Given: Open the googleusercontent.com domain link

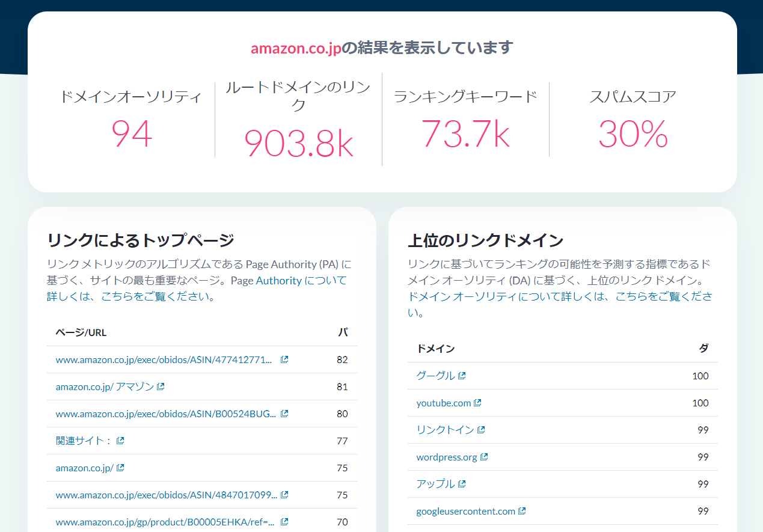Looking at the screenshot, I should [466, 511].
